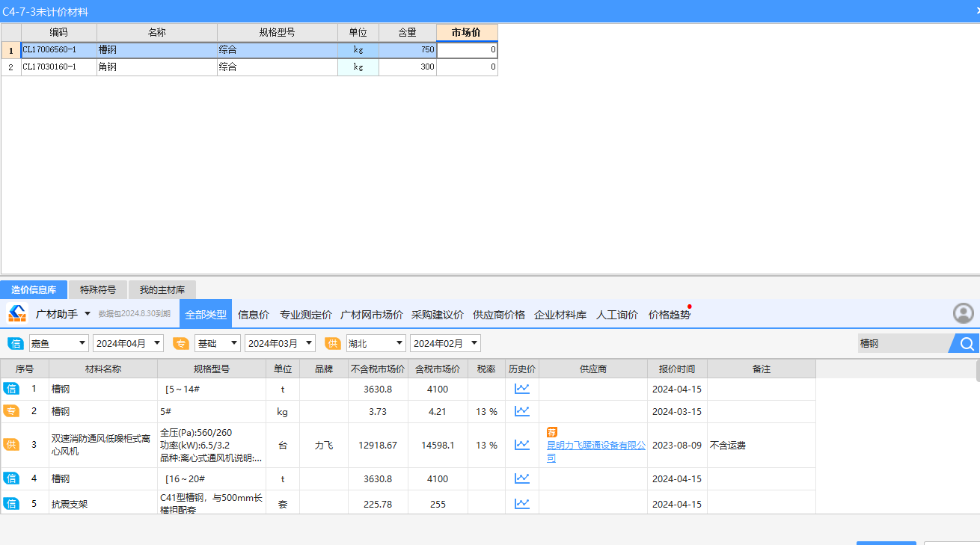Open the 2024年03月 date dropdown
The height and width of the screenshot is (545, 980).
coord(280,343)
